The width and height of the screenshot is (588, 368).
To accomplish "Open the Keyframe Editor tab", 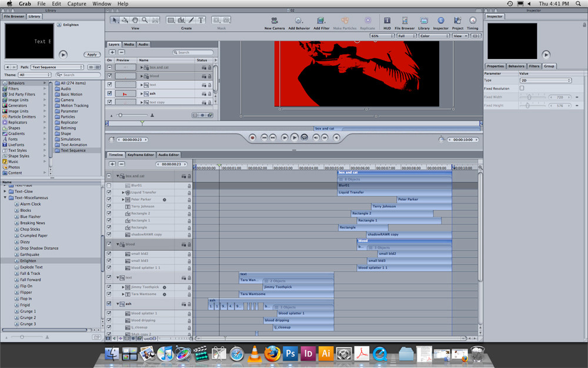I will (x=141, y=155).
